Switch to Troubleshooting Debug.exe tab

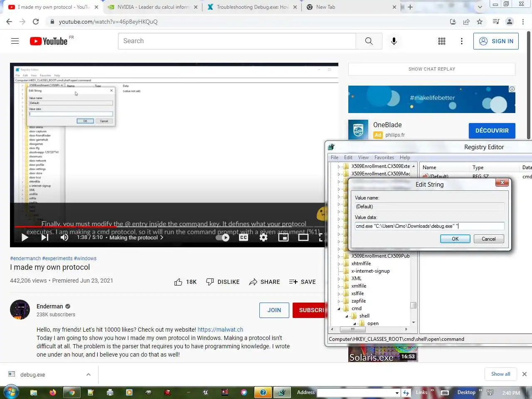[x=252, y=7]
